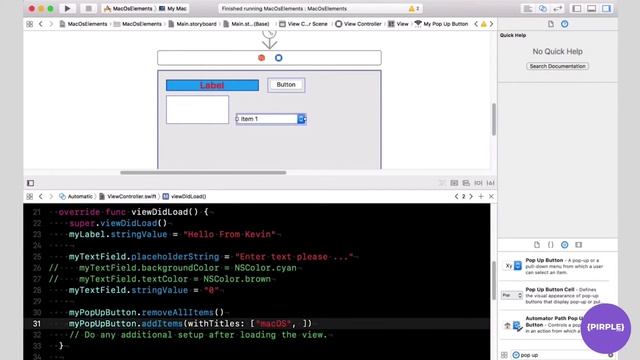Open Main.storyboard crumb in jump bar
Image resolution: width=640 pixels, height=360 pixels.
pyautogui.click(x=192, y=24)
